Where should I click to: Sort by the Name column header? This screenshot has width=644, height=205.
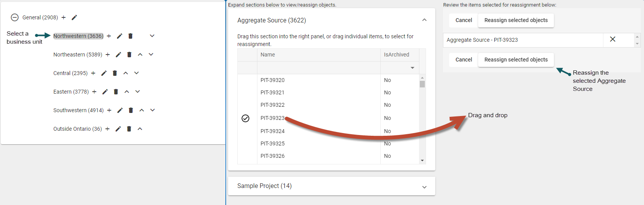268,55
